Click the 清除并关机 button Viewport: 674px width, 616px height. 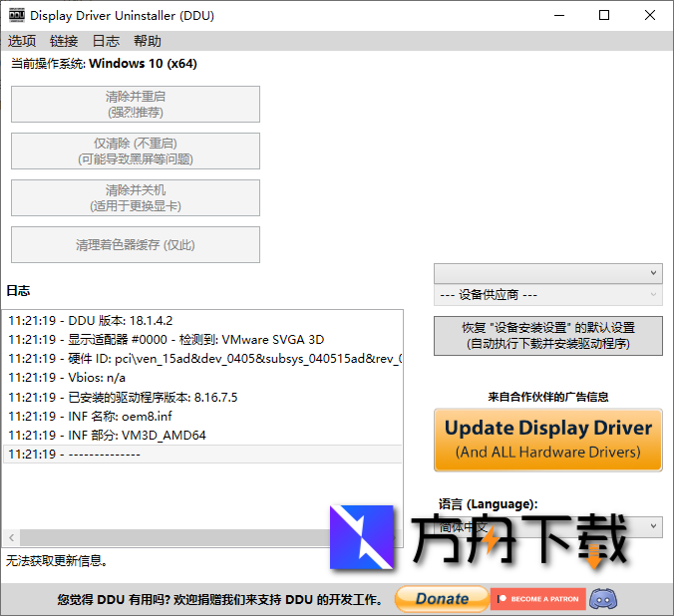click(x=136, y=197)
